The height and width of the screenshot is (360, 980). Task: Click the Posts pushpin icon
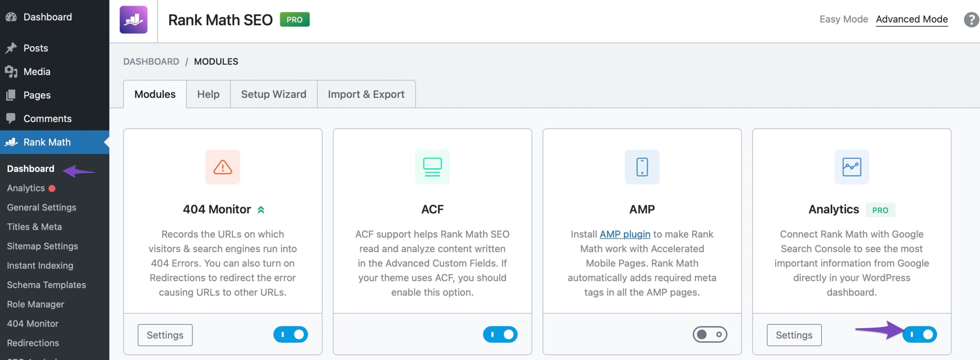[x=11, y=48]
